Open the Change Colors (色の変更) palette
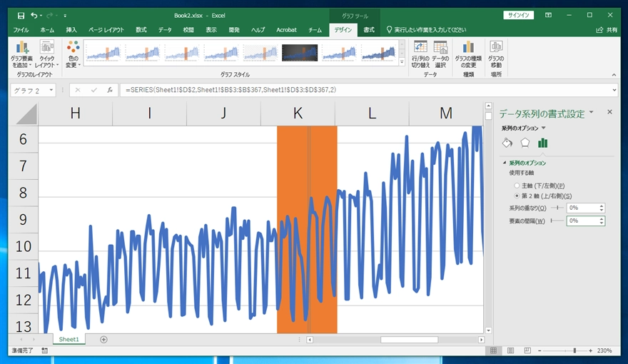Viewport: 628px width, 364px height. pos(74,54)
